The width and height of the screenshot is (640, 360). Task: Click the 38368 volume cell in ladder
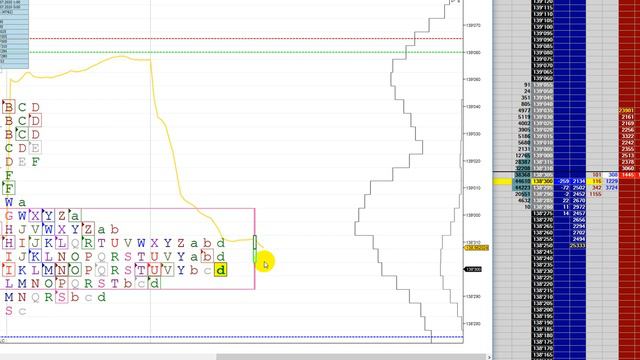[x=522, y=175]
